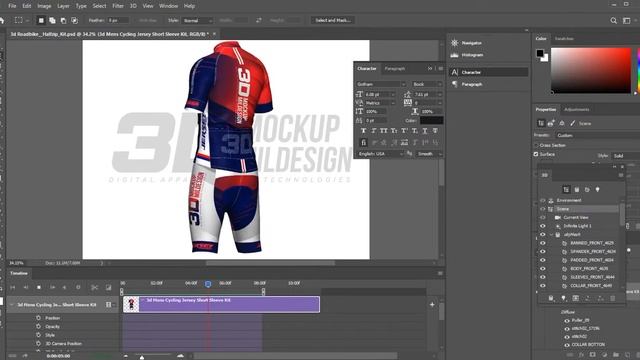Open the 3D menu
Image resolution: width=640 pixels, height=360 pixels.
(x=133, y=6)
